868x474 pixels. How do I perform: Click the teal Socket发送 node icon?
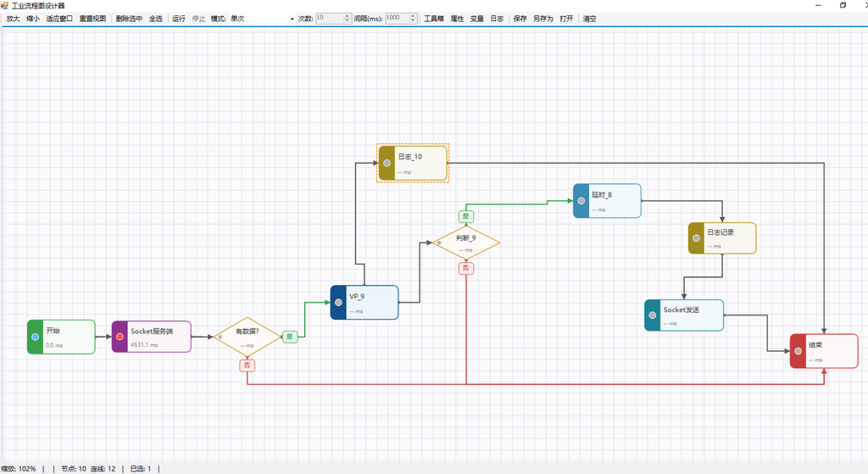click(x=653, y=315)
